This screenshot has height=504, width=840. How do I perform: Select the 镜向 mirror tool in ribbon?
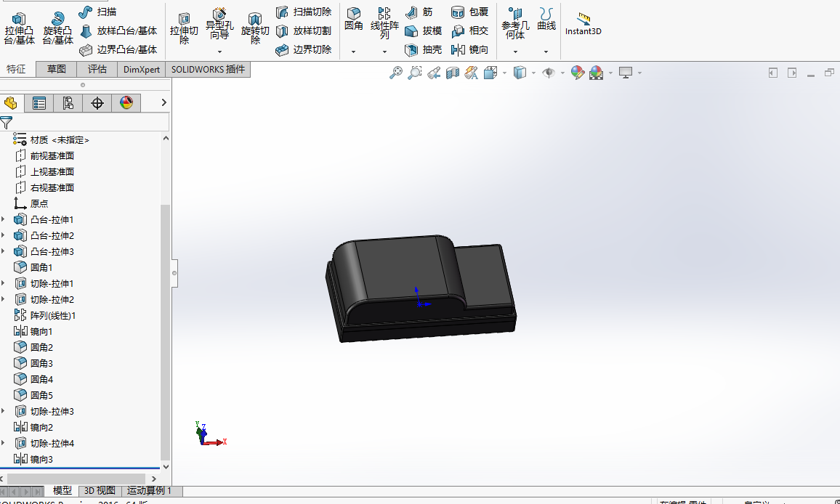pyautogui.click(x=470, y=50)
